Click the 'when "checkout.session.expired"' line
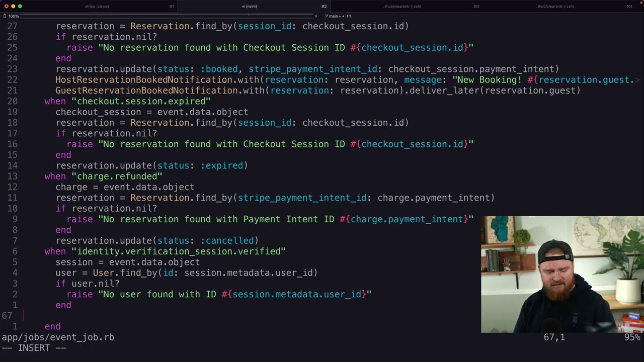The image size is (644, 362). [x=127, y=102]
